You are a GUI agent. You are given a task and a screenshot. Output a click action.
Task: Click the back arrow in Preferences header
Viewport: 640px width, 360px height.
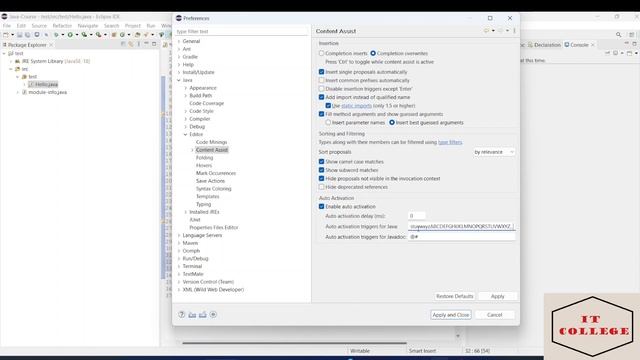(x=486, y=31)
